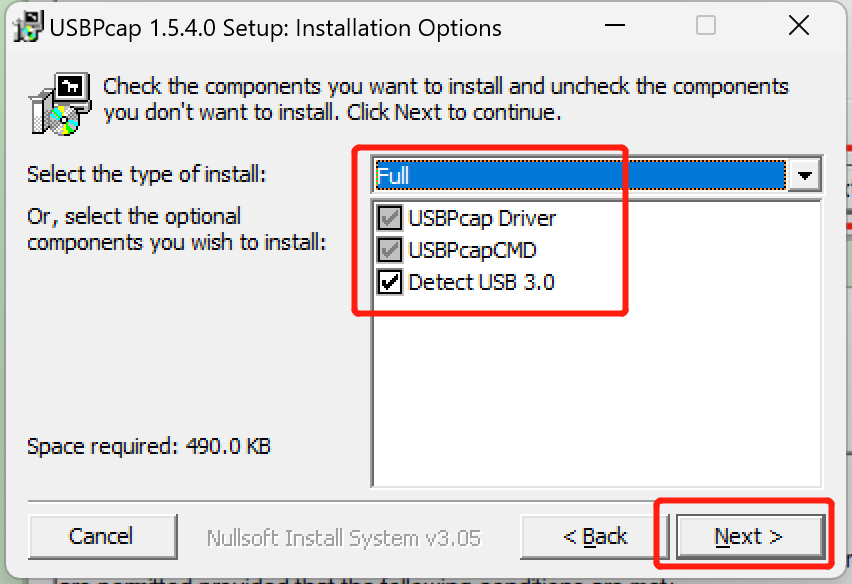Click the computer-and-disc setup icon in the header
The height and width of the screenshot is (584, 852).
click(58, 100)
